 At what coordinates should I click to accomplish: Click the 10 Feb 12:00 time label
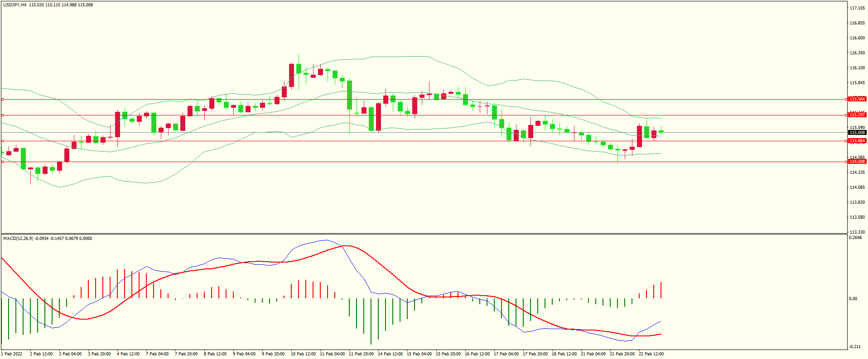pos(304,354)
